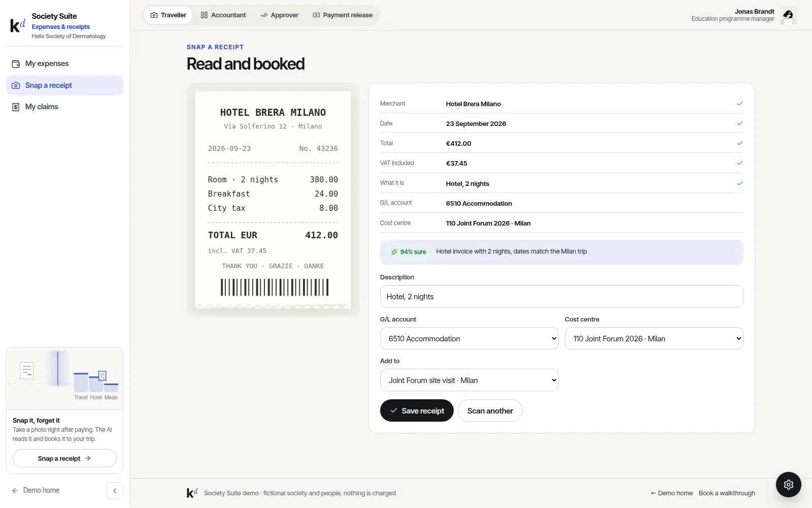Click the wallet icon beside My expenses
The image size is (812, 508).
click(16, 63)
